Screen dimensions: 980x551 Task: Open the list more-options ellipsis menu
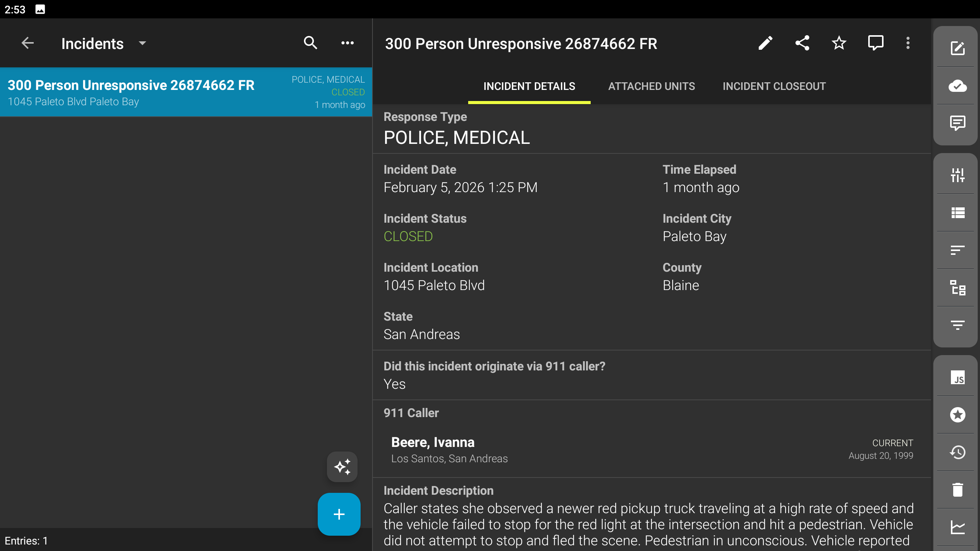347,43
